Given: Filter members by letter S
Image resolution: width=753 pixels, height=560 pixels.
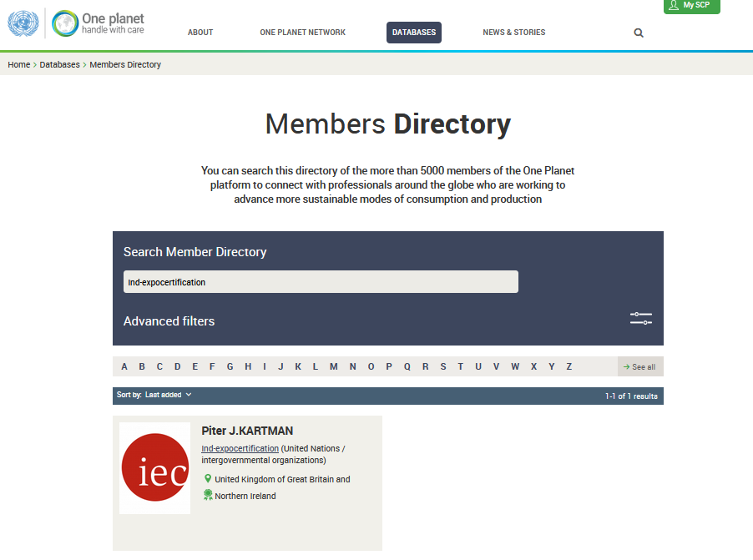Looking at the screenshot, I should (443, 366).
